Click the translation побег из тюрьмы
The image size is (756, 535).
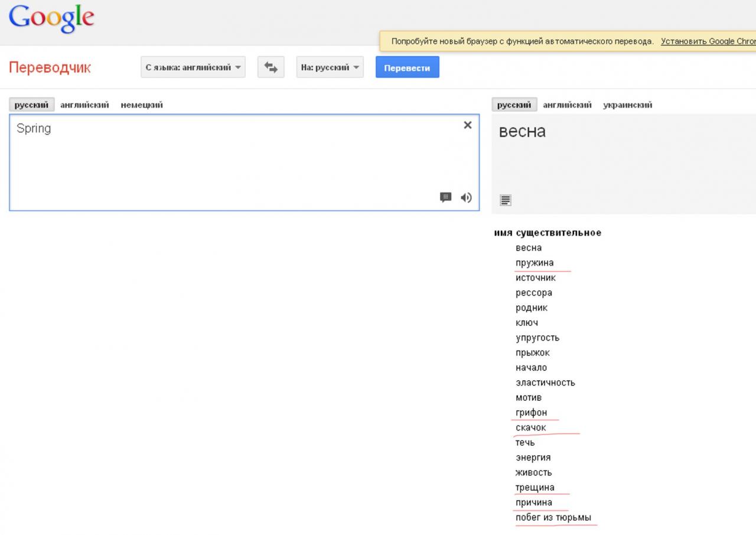pos(553,517)
